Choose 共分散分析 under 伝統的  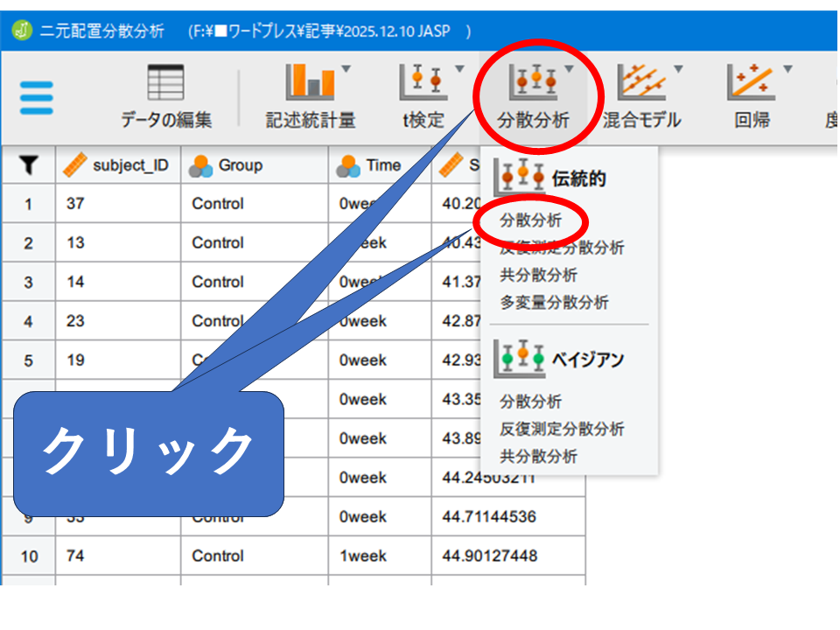coord(538,275)
